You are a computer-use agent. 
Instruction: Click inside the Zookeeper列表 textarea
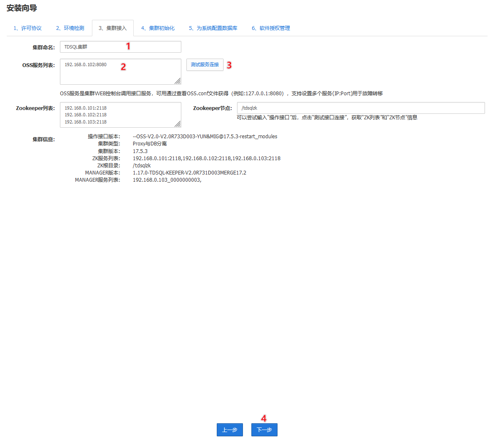121,115
